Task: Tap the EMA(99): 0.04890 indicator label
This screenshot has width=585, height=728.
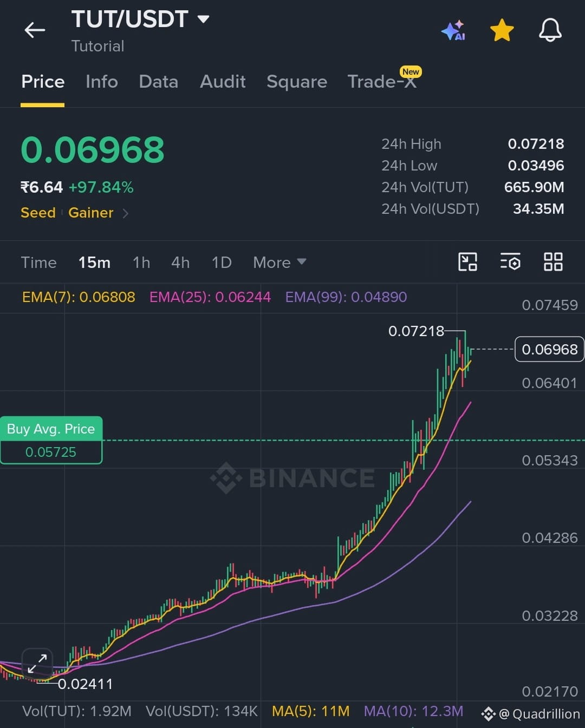Action: click(x=346, y=297)
